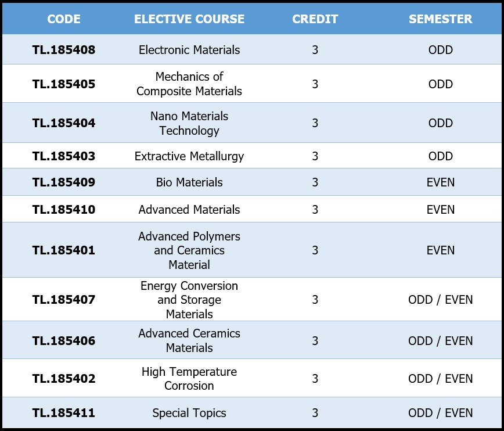The image size is (504, 431).
Task: Click Energy Conversion and Storage Materials
Action: [189, 300]
